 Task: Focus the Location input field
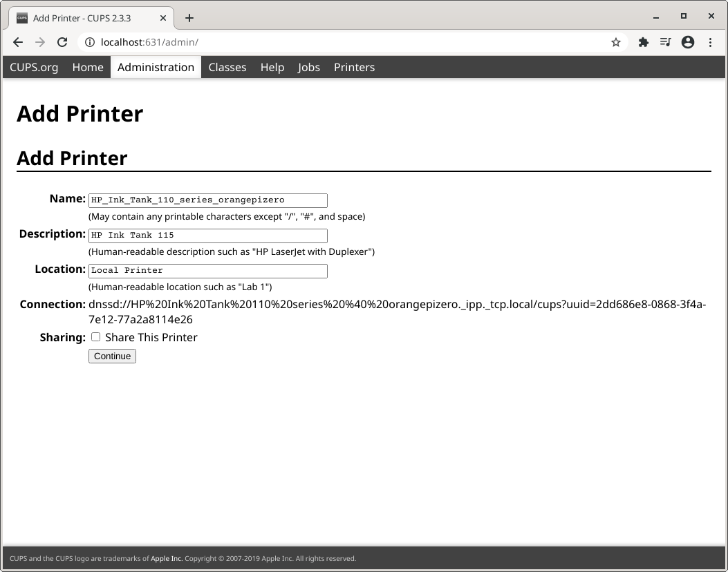click(207, 271)
